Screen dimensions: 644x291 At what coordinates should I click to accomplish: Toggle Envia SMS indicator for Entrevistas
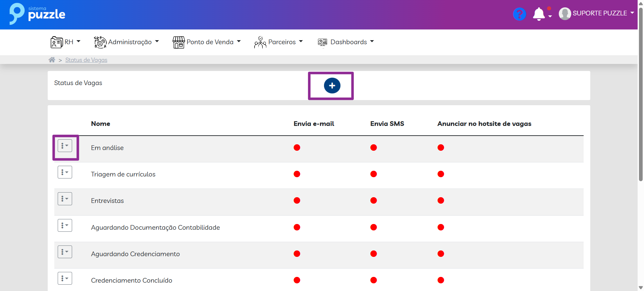pos(374,201)
